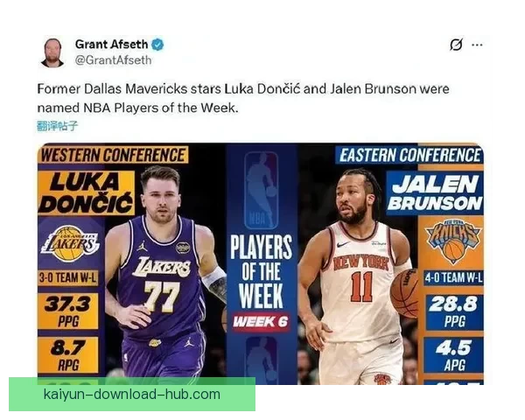
Task: Click the 37.3 PPG stat box
Action: click(68, 311)
